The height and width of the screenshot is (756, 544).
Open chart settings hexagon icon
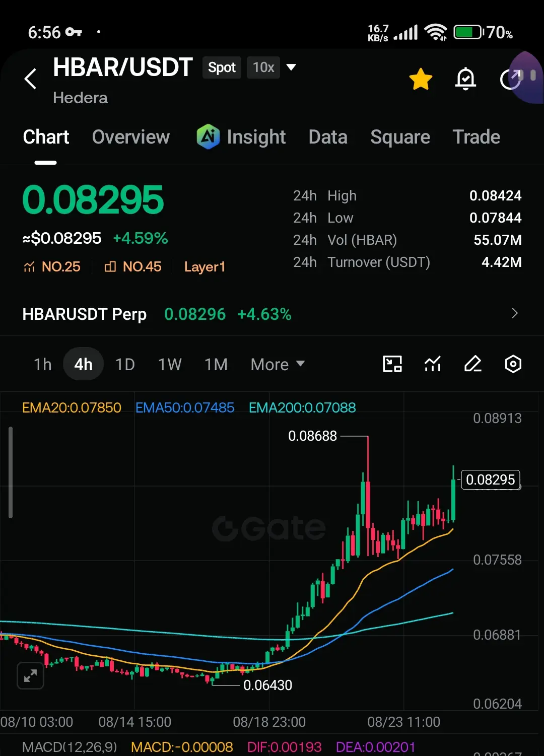point(513,364)
